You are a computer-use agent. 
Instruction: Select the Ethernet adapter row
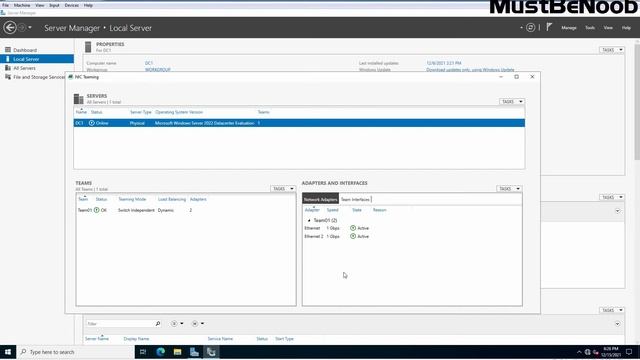click(x=412, y=228)
